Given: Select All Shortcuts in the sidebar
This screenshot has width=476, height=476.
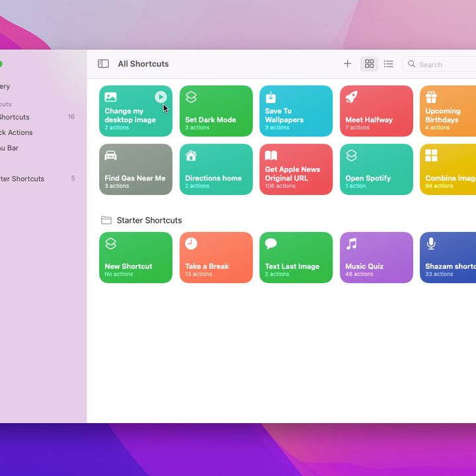Looking at the screenshot, I should 37,117.
